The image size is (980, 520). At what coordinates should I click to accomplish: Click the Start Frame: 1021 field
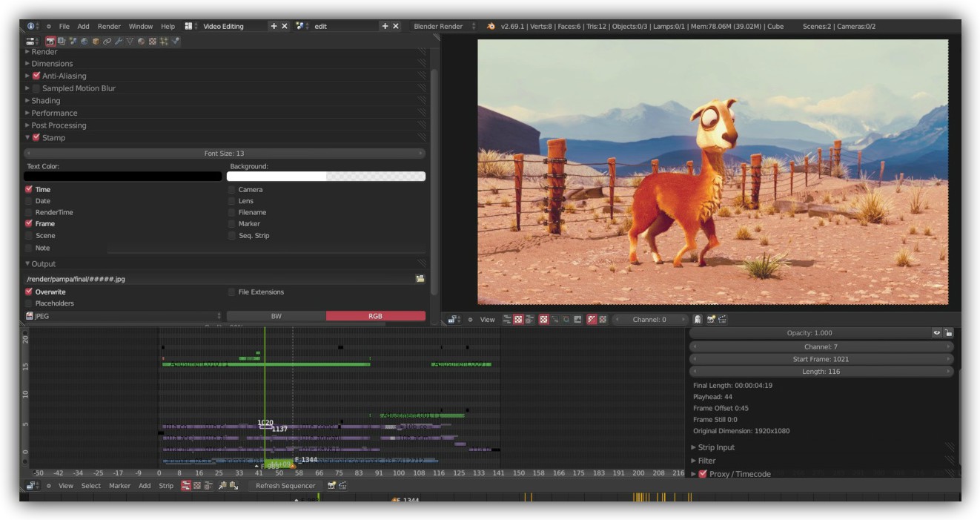click(821, 359)
